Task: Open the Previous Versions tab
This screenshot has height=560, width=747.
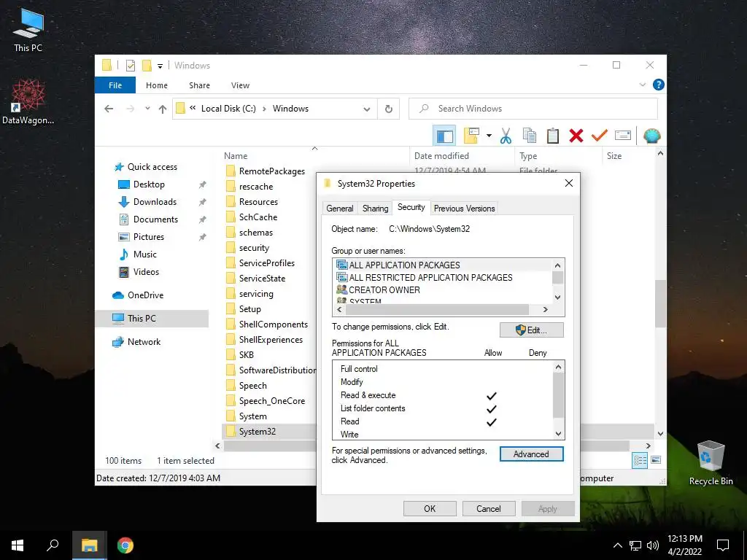Action: pos(464,209)
